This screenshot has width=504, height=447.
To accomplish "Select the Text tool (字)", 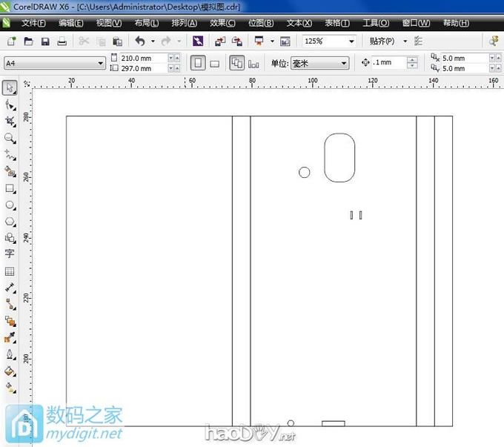I will point(10,254).
